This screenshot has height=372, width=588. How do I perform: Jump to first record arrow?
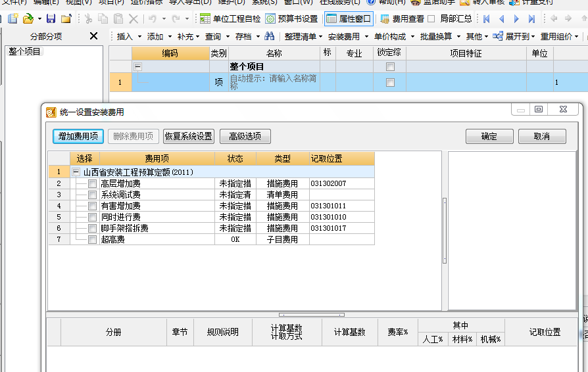486,18
